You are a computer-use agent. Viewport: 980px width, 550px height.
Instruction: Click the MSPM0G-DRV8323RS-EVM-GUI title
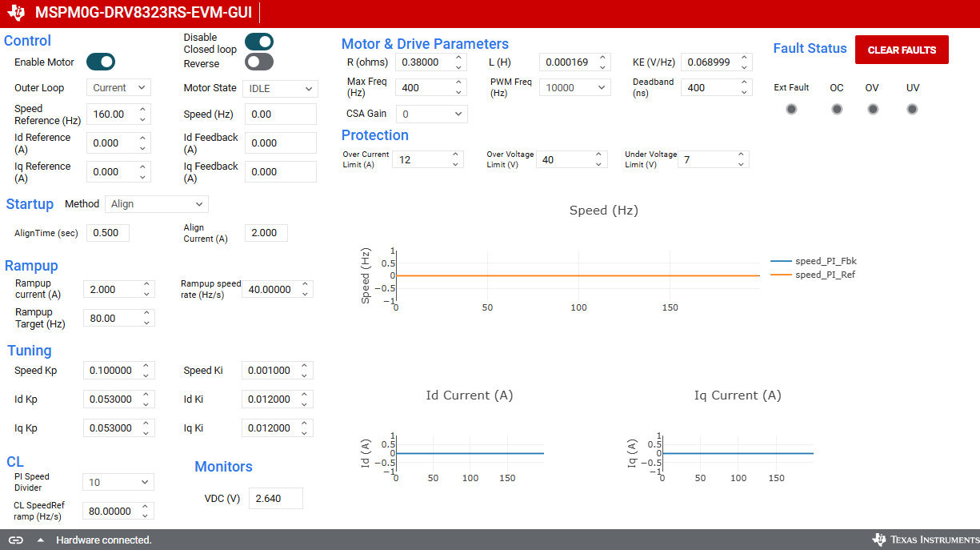(x=143, y=13)
